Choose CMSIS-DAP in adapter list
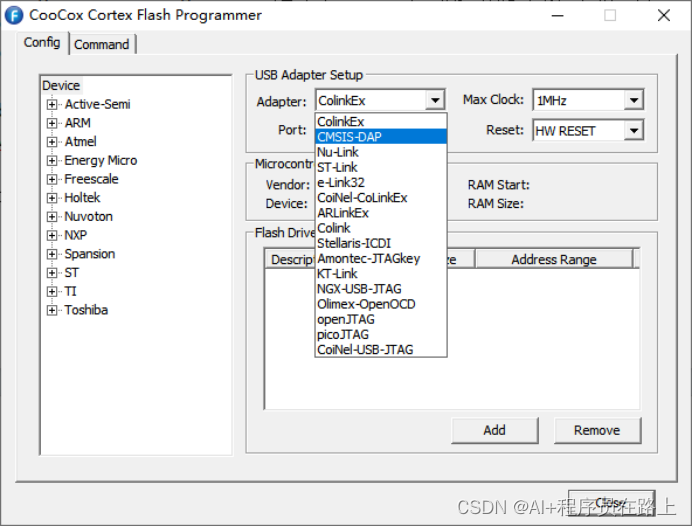The image size is (692, 526). click(x=381, y=137)
